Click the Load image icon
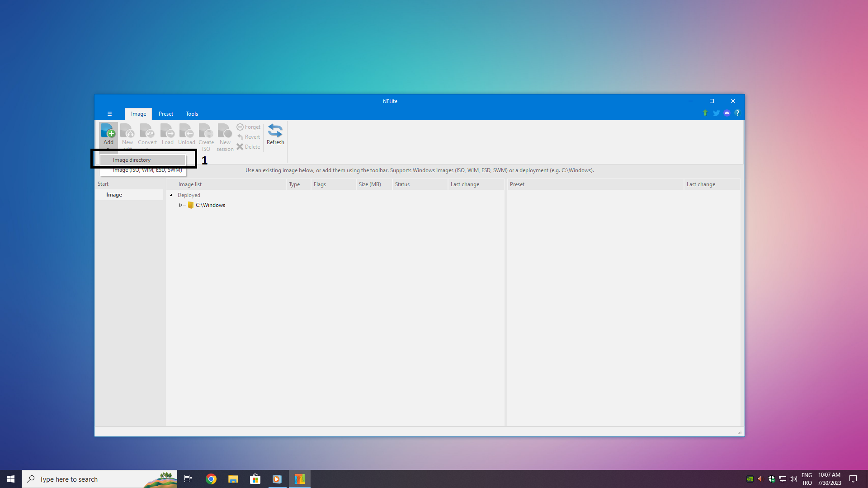Image resolution: width=868 pixels, height=488 pixels. pyautogui.click(x=167, y=134)
